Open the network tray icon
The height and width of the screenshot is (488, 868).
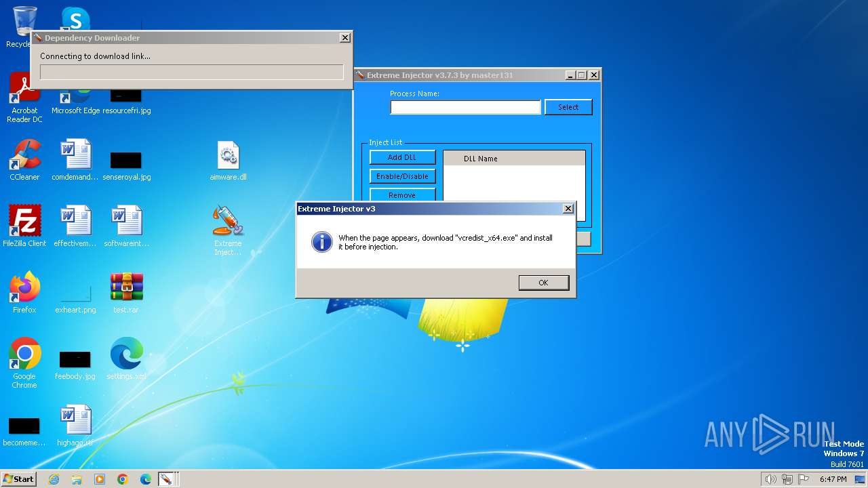787,479
